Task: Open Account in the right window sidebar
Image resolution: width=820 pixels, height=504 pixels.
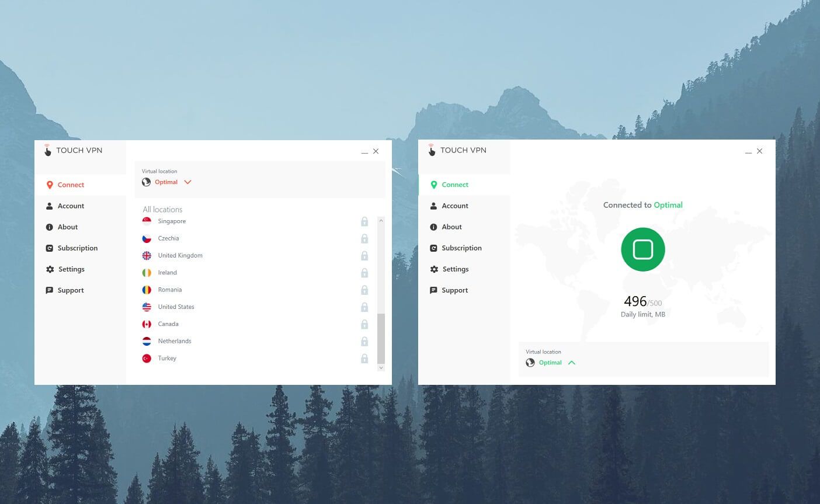Action: (x=464, y=206)
